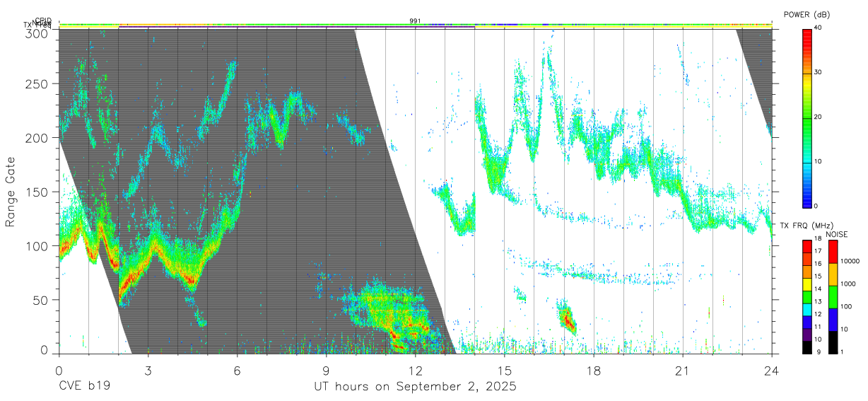
Task: Click the 14 label on TX frequency scale
Action: tap(818, 289)
